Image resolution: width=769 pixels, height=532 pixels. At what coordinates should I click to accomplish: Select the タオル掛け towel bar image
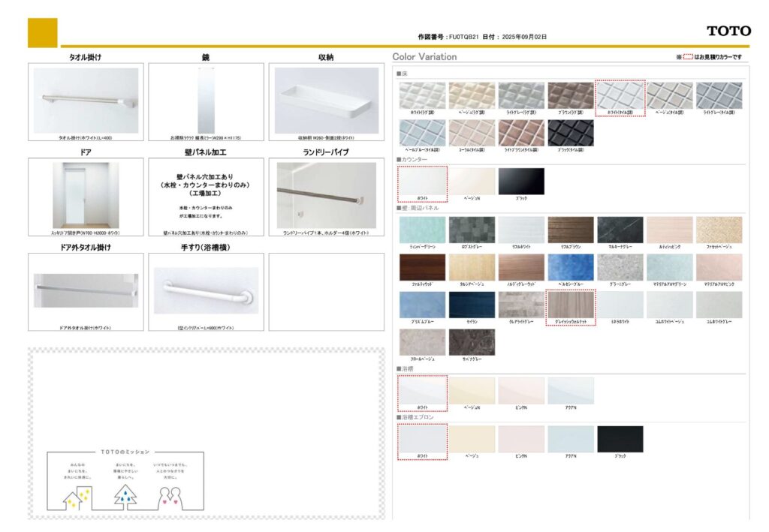(86, 101)
